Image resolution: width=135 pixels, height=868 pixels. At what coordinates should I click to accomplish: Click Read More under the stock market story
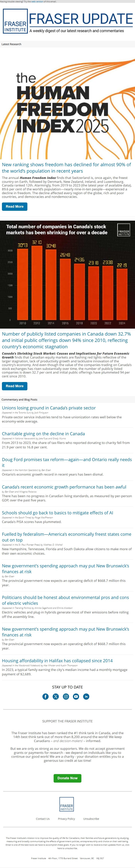tap(15, 386)
